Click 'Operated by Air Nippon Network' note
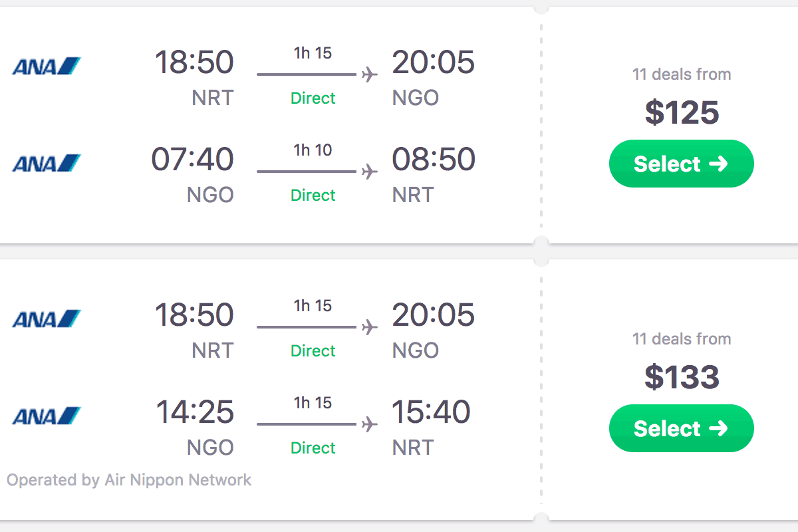The width and height of the screenshot is (798, 532). coord(129,480)
